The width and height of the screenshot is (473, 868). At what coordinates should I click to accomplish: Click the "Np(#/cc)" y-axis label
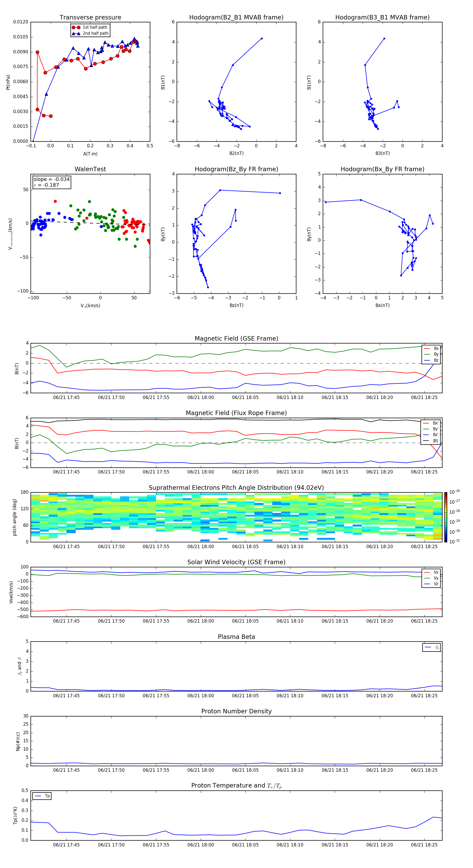18,741
